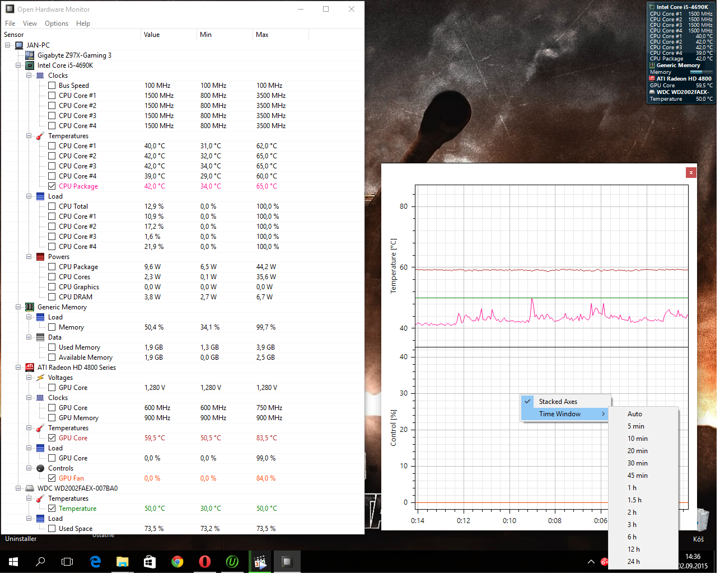Click the Value column header
Image resolution: width=720 pixels, height=588 pixels.
(x=169, y=35)
